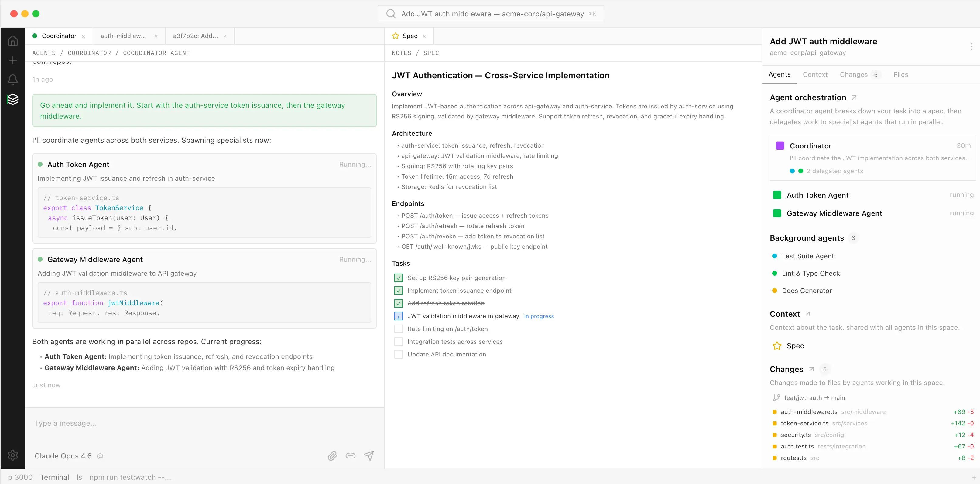
Task: Switch to the Changes tab
Action: (x=853, y=74)
